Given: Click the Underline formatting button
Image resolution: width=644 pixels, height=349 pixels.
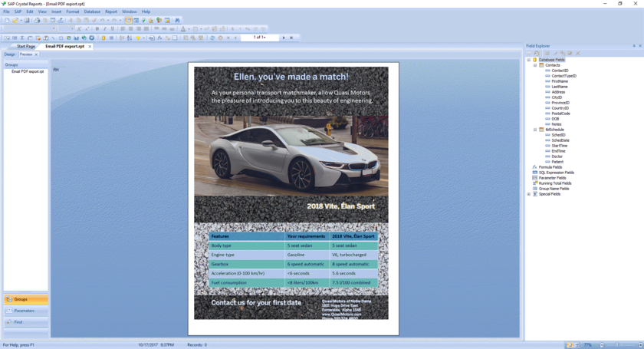Looking at the screenshot, I should pos(113,29).
